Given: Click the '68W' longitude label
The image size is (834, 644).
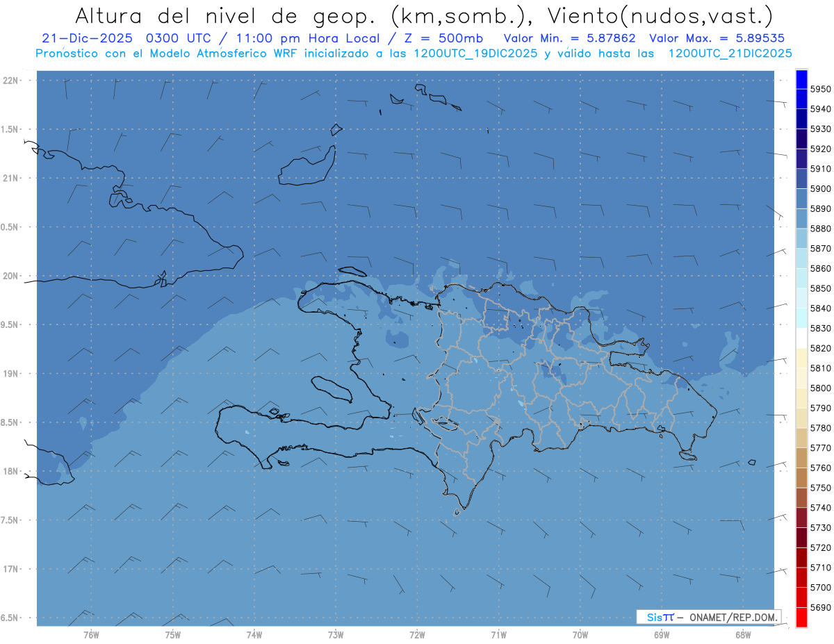Looking at the screenshot, I should pyautogui.click(x=743, y=634).
